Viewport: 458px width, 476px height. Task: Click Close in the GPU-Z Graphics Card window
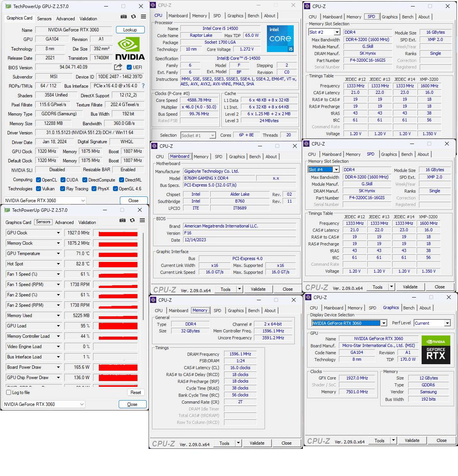pos(133,201)
